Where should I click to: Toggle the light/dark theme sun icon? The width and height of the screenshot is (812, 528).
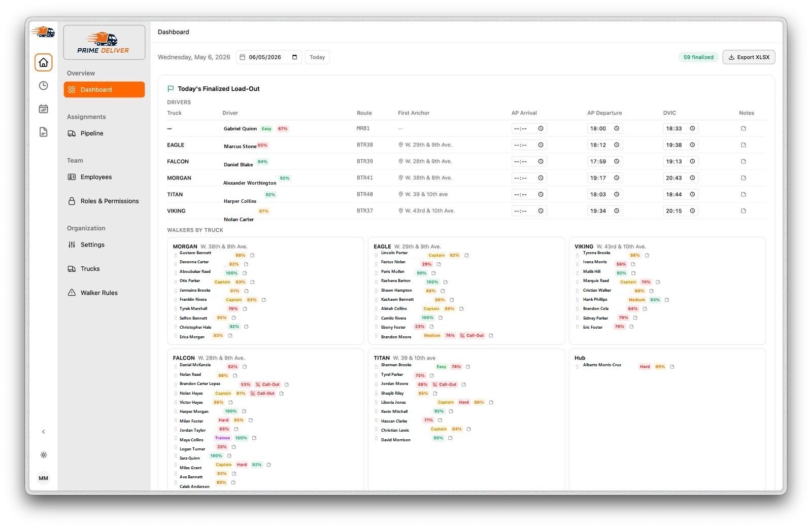pyautogui.click(x=44, y=455)
